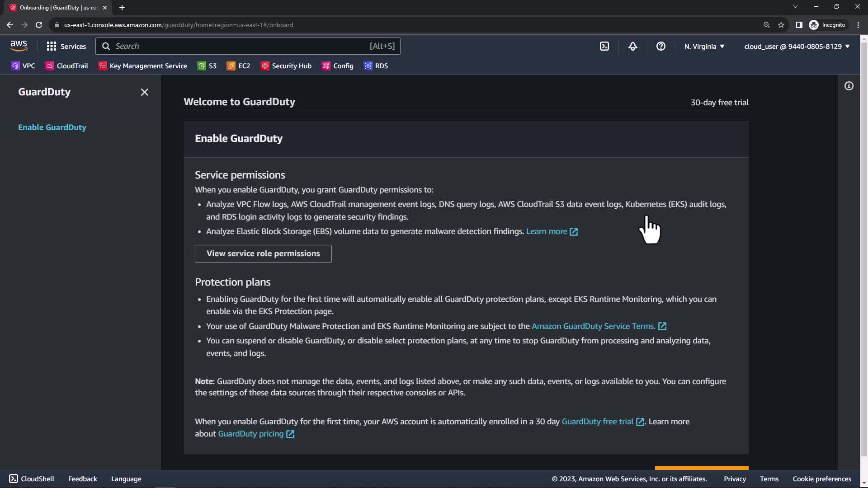Open the Chrome tab search dropdown arrow
Screen dimensions: 868x488
click(795, 7)
